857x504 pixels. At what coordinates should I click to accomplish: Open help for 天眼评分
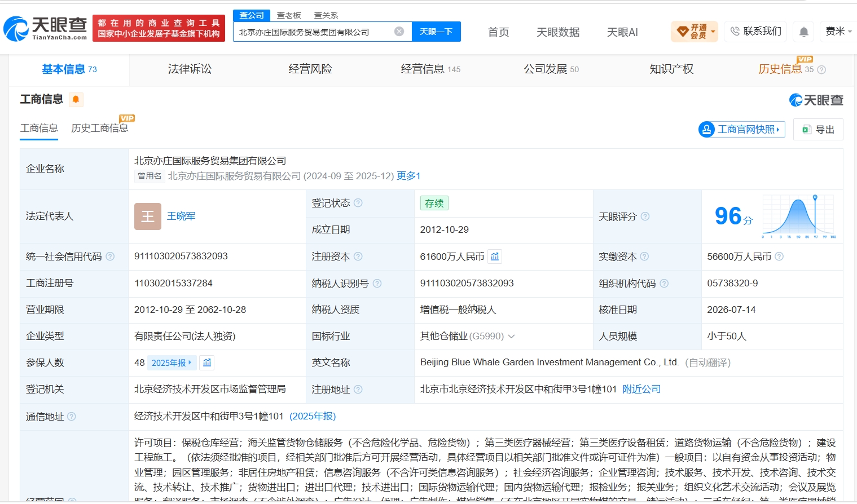click(645, 216)
